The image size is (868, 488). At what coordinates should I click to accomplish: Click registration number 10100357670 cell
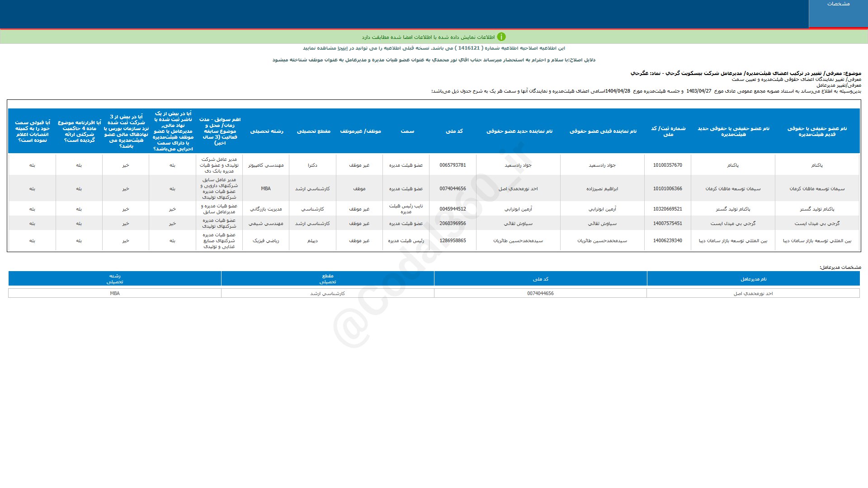(x=667, y=165)
